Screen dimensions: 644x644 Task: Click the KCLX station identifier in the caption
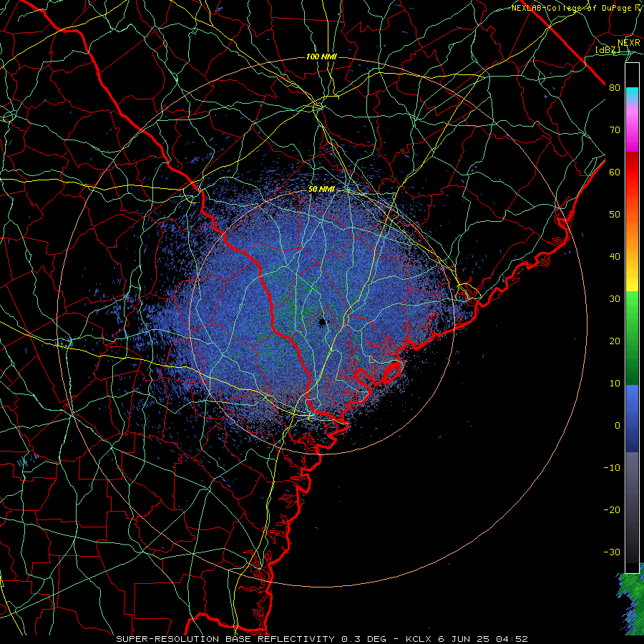coord(419,639)
